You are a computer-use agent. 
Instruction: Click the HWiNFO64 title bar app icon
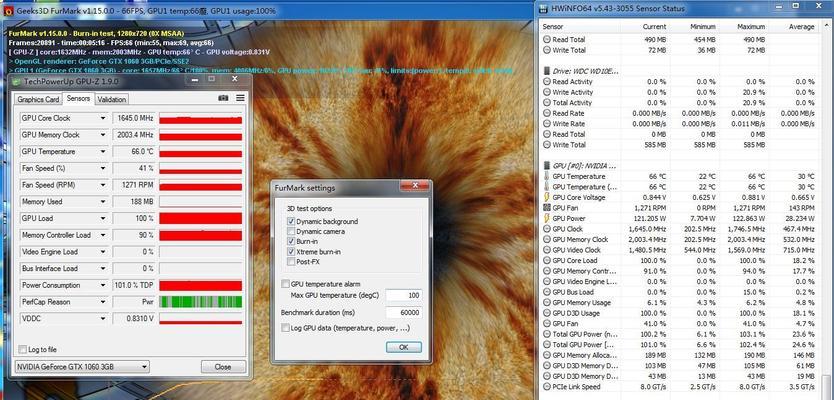click(x=543, y=9)
